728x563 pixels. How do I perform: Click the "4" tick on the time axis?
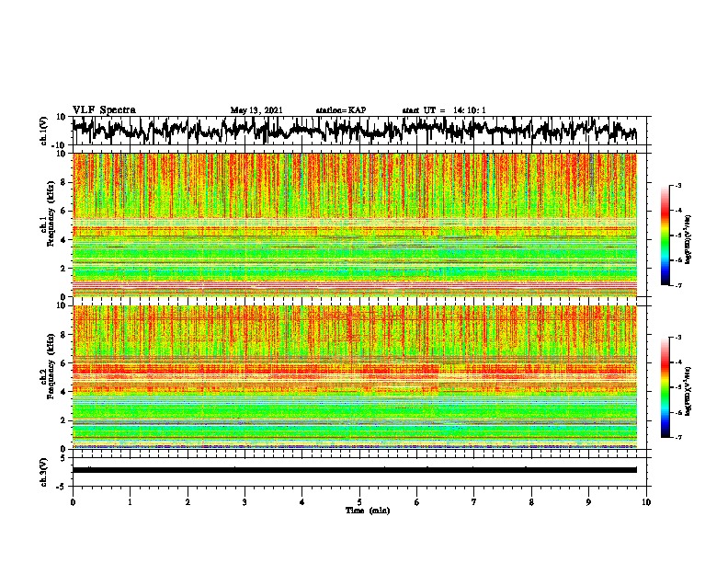pos(302,502)
